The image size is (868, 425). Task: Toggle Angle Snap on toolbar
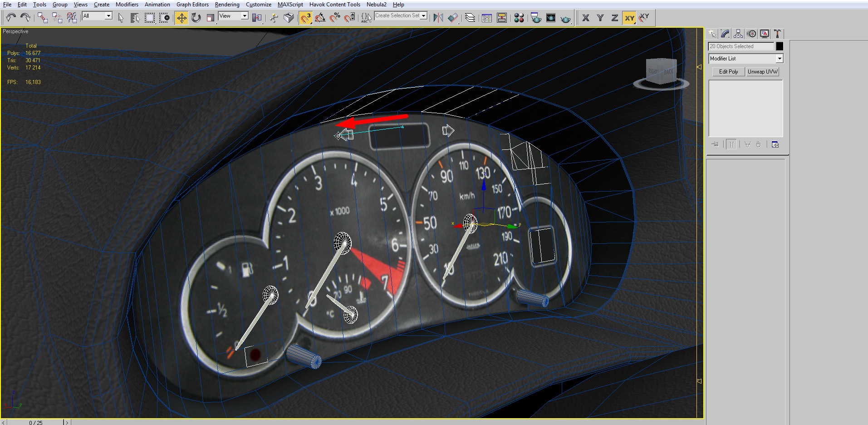coord(320,18)
